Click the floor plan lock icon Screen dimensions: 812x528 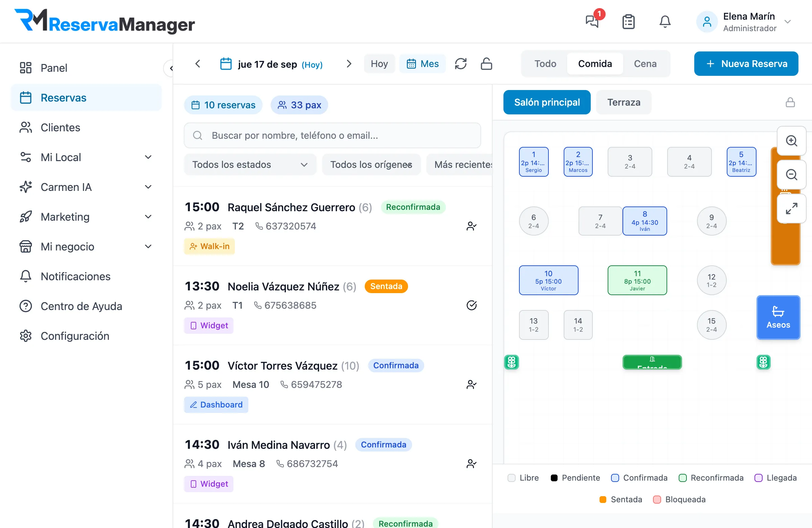pos(790,103)
